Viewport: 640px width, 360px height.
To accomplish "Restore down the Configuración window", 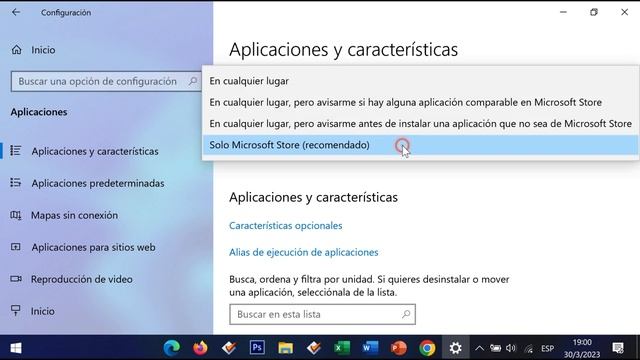I will pos(594,12).
